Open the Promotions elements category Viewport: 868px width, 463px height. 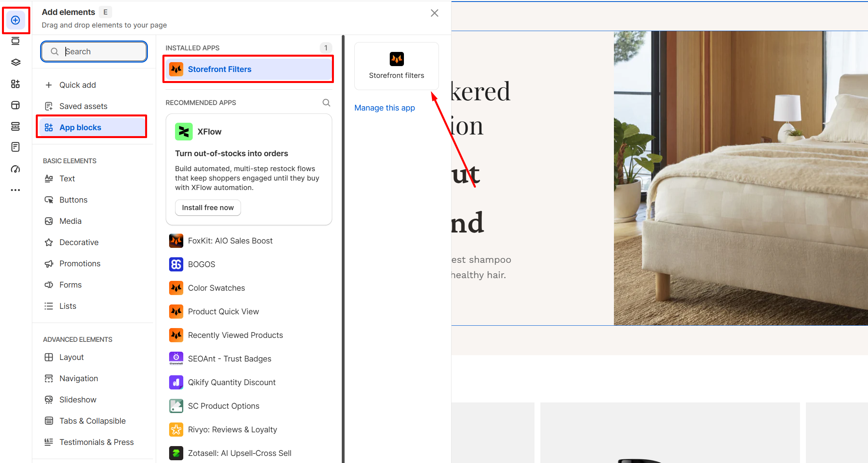[x=93, y=264]
